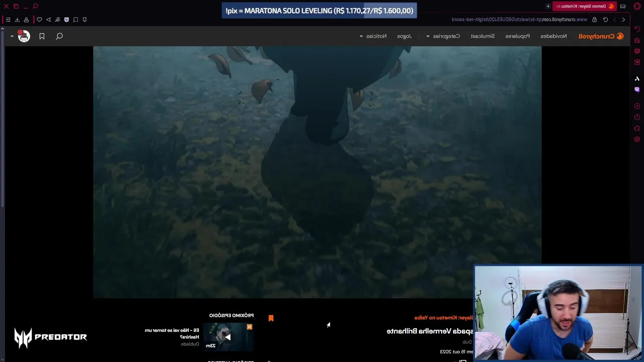
Task: Open browser downloads icon
Action: (x=17, y=20)
